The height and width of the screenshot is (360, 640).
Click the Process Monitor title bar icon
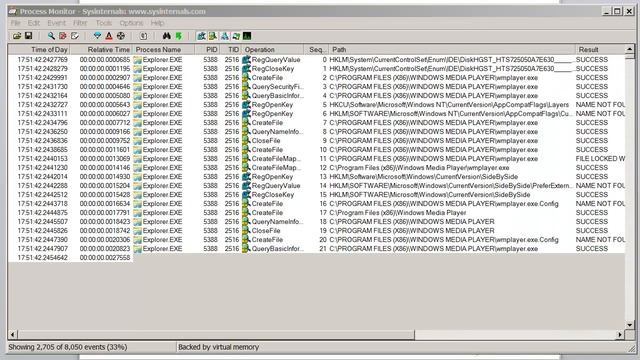point(13,11)
